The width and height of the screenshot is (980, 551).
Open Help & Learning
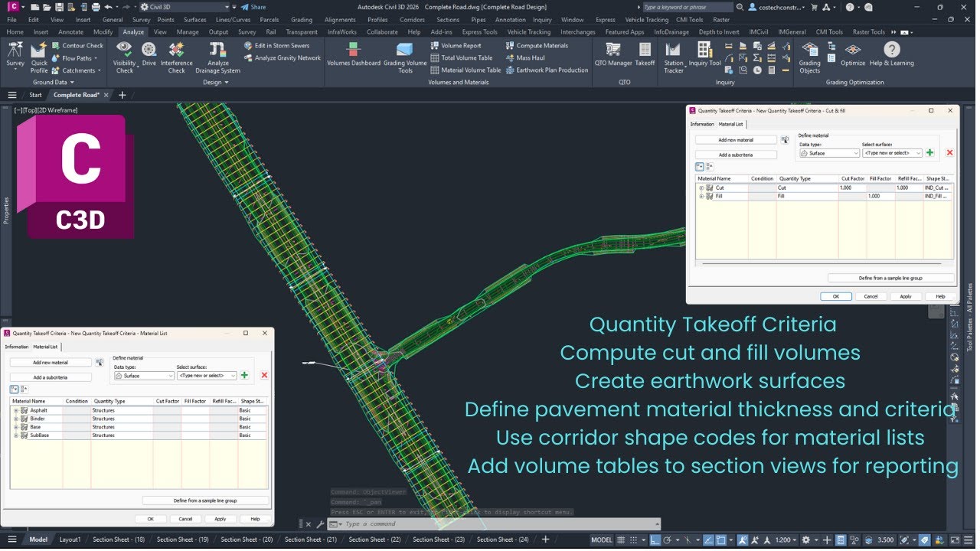(x=892, y=55)
